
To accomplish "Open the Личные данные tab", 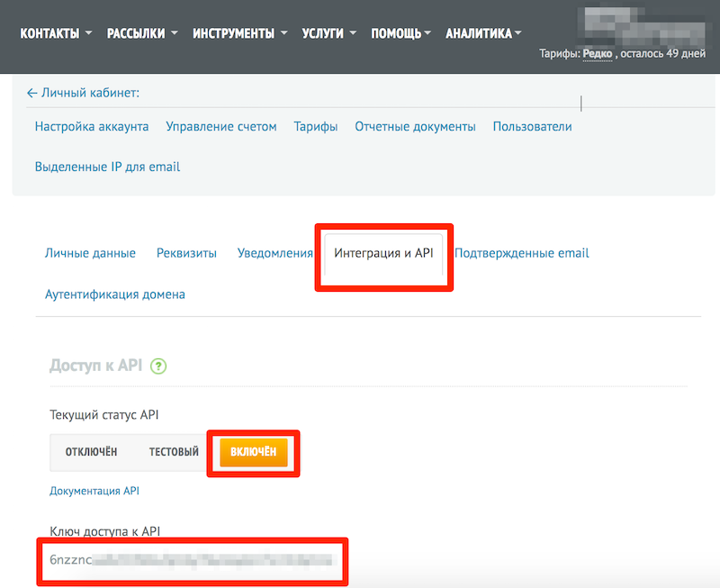I will pos(90,253).
